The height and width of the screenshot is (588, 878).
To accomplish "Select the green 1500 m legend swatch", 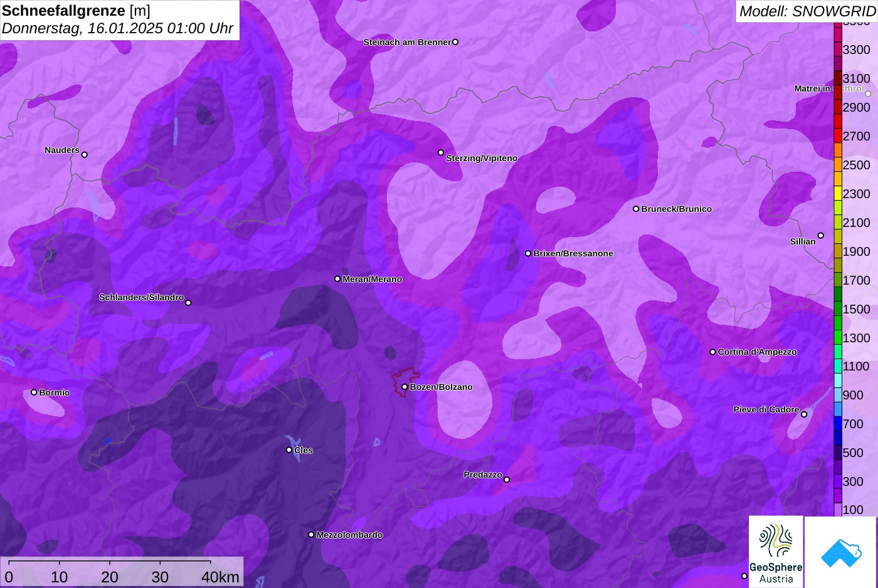I will click(838, 309).
